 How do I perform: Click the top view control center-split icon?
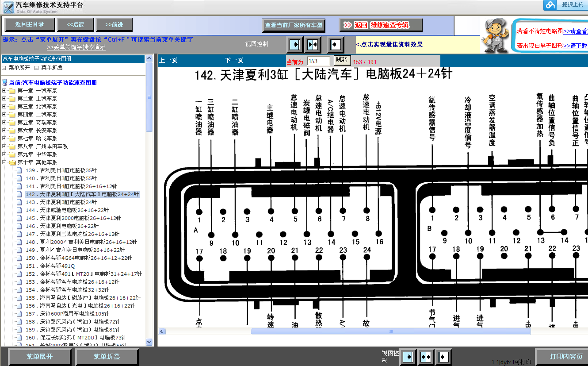coord(313,45)
